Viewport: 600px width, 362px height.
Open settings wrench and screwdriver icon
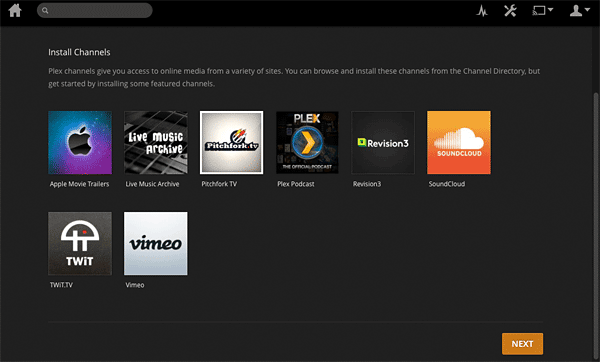click(x=510, y=11)
